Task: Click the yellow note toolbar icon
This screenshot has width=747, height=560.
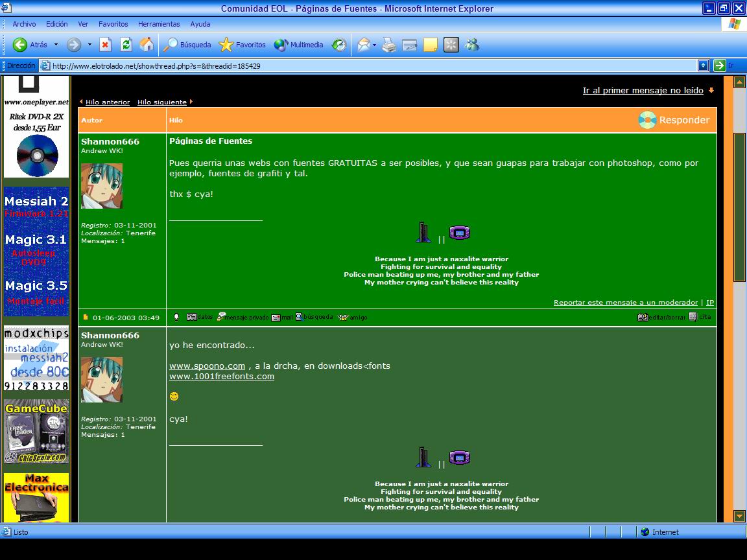Action: (x=430, y=45)
